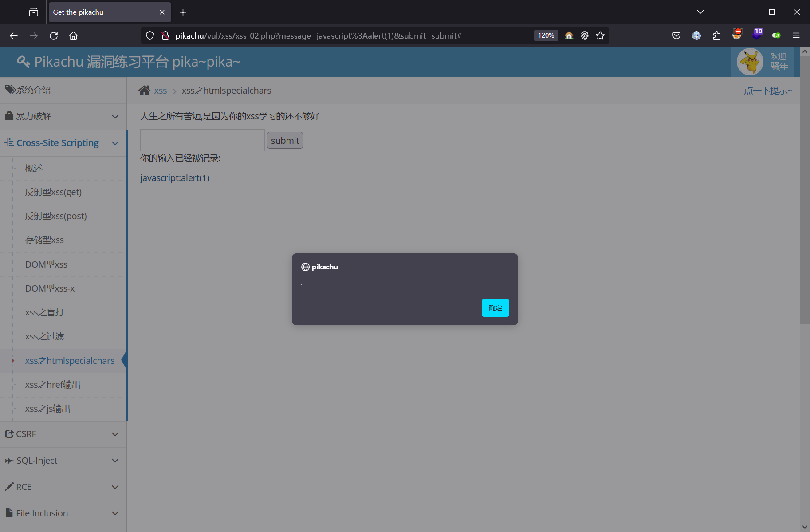Click the message text input field
Image resolution: width=810 pixels, height=532 pixels.
pyautogui.click(x=202, y=140)
